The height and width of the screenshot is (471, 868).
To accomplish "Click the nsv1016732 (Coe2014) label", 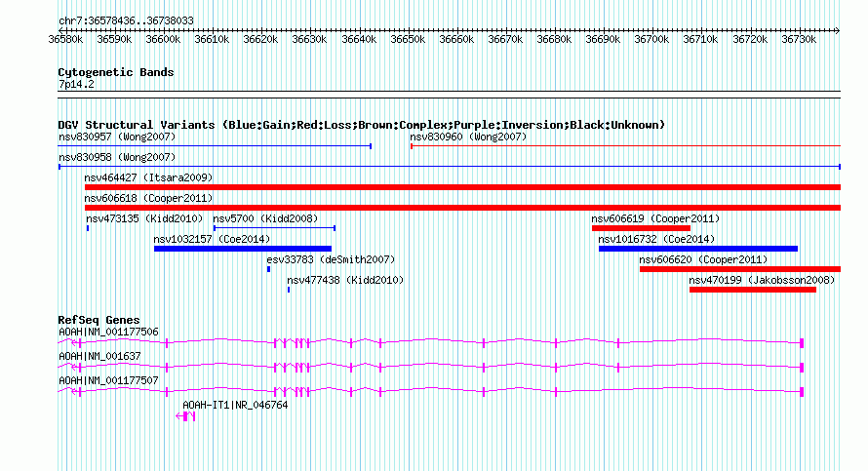I will tap(656, 239).
